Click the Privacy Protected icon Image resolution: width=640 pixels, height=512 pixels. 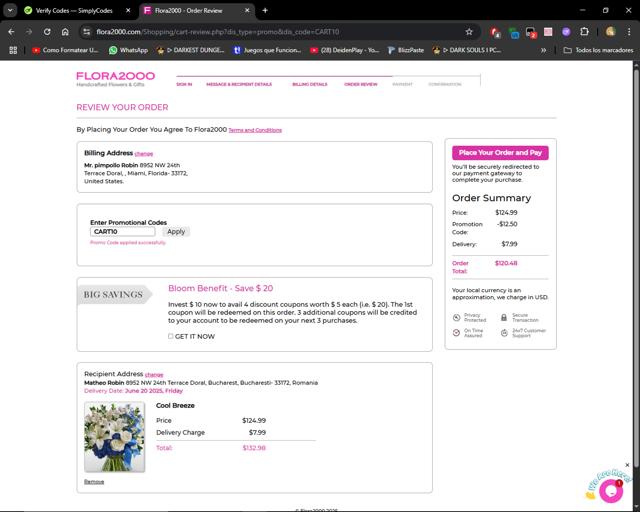tap(456, 318)
